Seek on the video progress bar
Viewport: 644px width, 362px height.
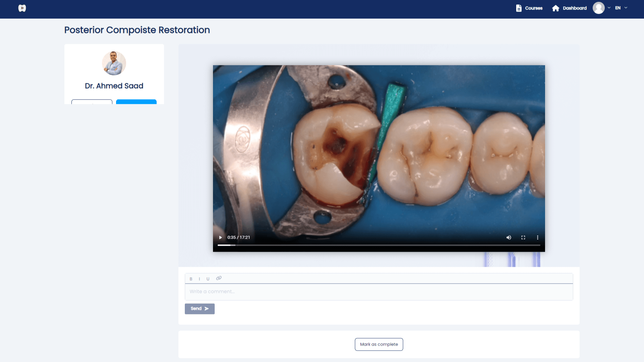(x=379, y=245)
